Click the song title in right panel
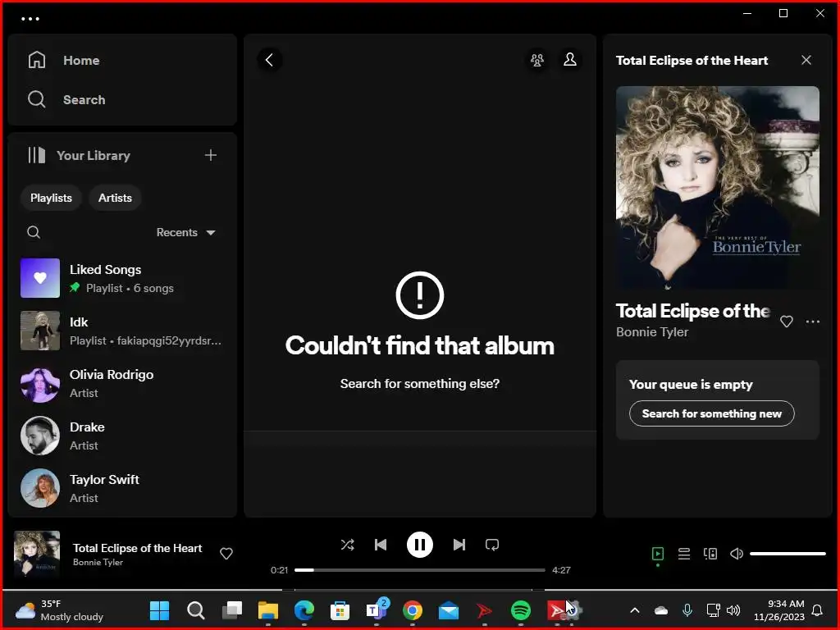The height and width of the screenshot is (630, 840). 692,311
